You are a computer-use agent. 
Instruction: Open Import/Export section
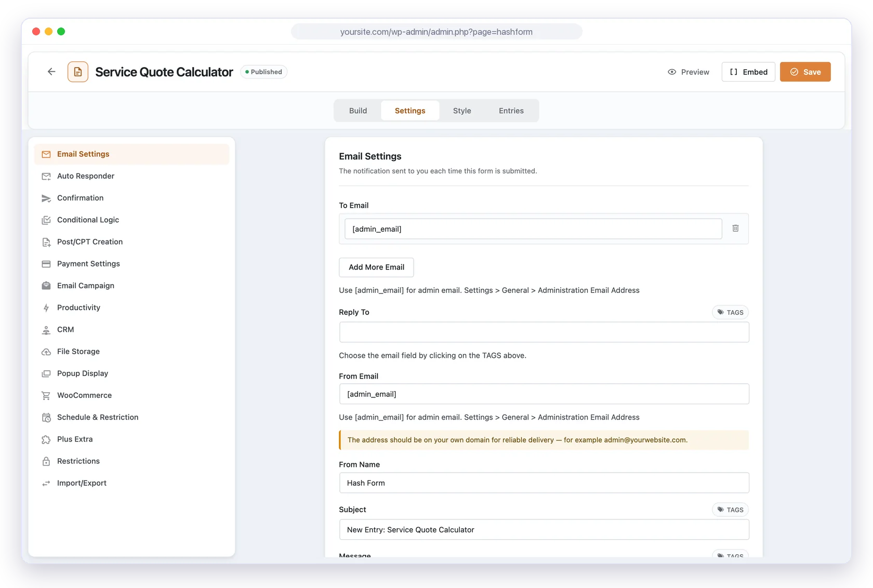tap(131, 483)
